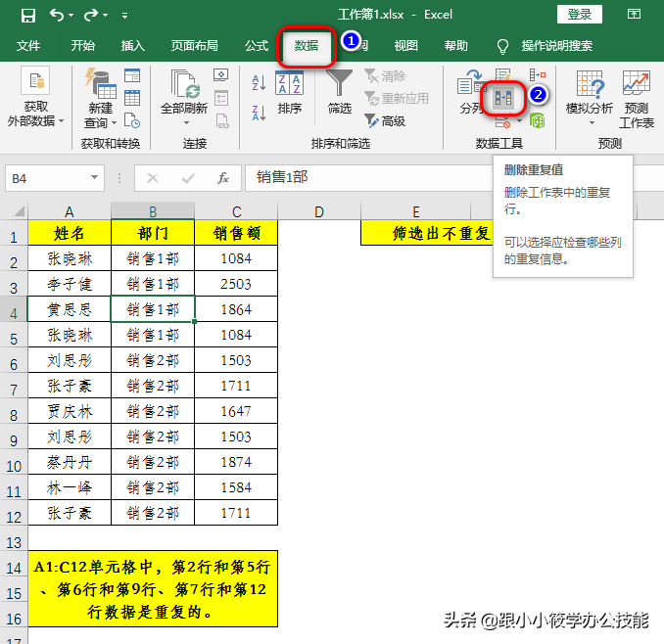
Task: Click cell containing 蔡丹丹
Action: (x=69, y=462)
